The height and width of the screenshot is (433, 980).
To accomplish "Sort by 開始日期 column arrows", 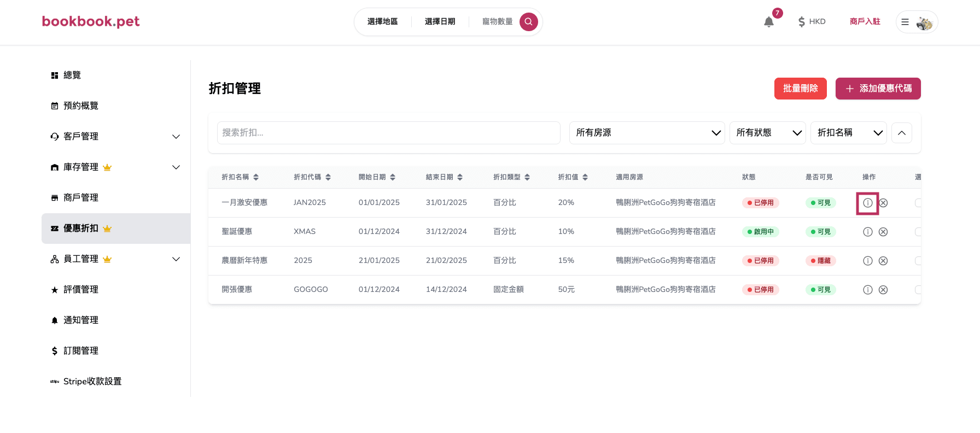I will coord(393,177).
